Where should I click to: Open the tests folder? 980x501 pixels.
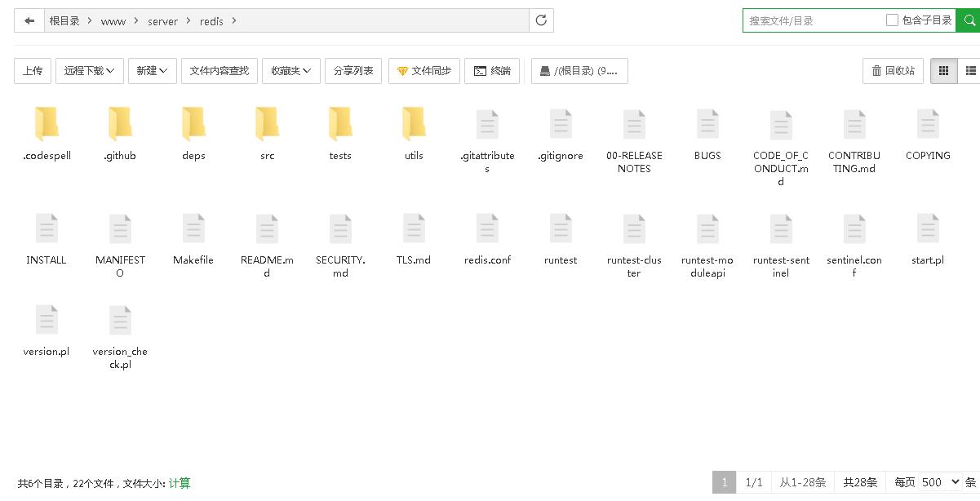(340, 124)
